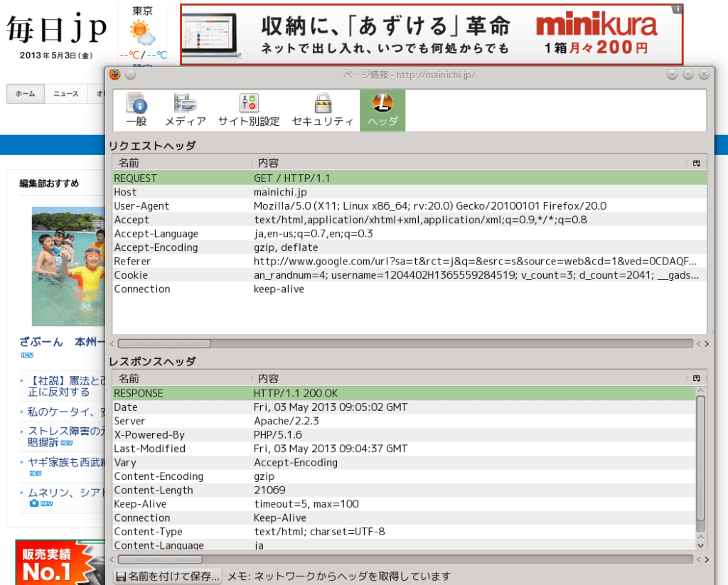Screen dimensions: 728x585
Task: Click the Firefox icon in dialog title bar
Action: [114, 75]
